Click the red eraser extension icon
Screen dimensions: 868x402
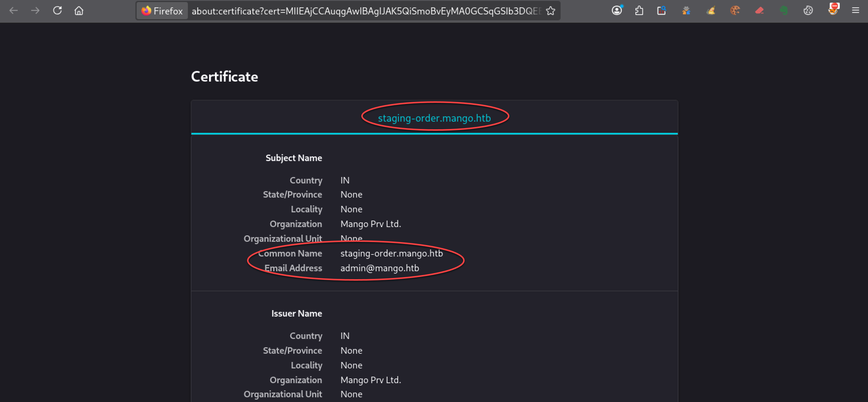click(760, 11)
